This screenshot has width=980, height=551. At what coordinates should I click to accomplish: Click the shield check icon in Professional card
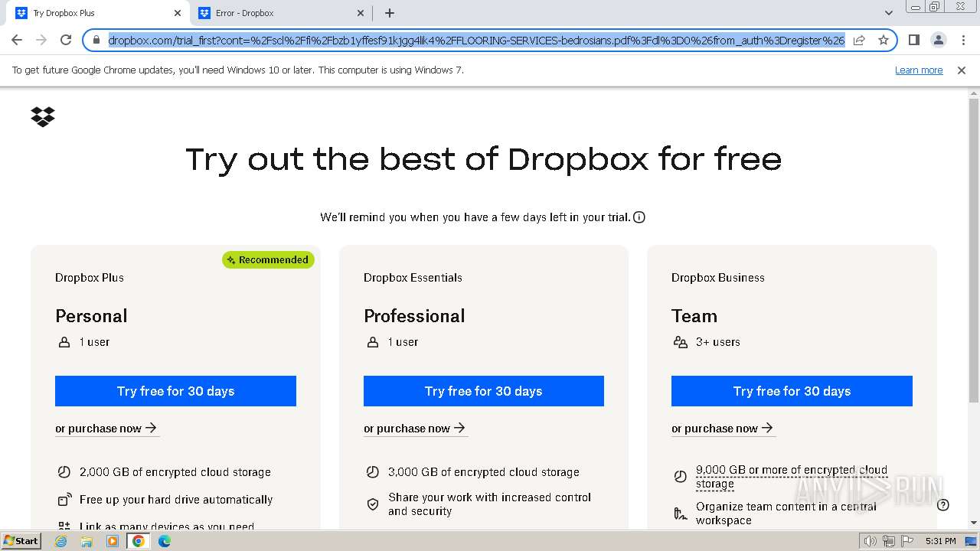pyautogui.click(x=373, y=504)
